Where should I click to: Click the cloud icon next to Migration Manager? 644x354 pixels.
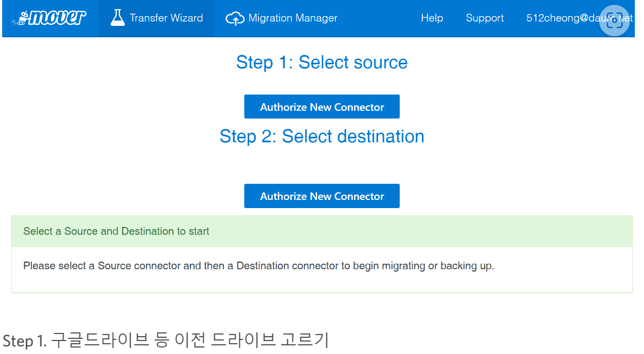coord(236,18)
